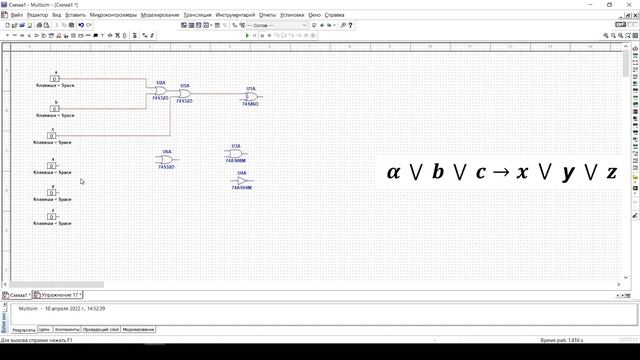This screenshot has height=360, width=640.
Task: Click the Zoom out icon
Action: pyautogui.click(x=613, y=36)
